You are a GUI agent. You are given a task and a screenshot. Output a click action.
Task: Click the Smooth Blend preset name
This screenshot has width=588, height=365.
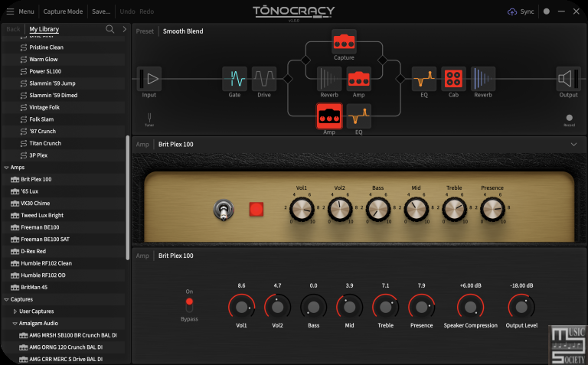click(183, 31)
